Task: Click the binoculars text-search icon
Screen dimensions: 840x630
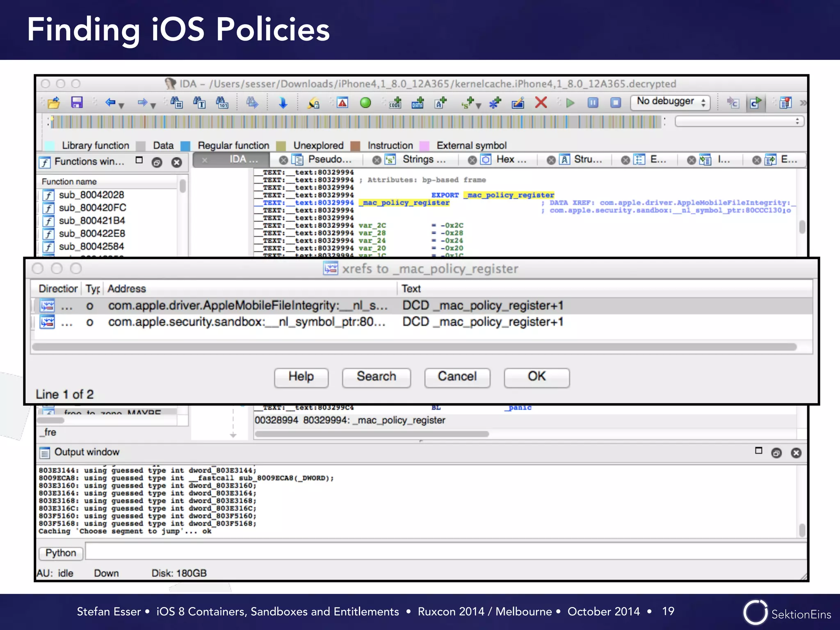Action: coord(199,102)
